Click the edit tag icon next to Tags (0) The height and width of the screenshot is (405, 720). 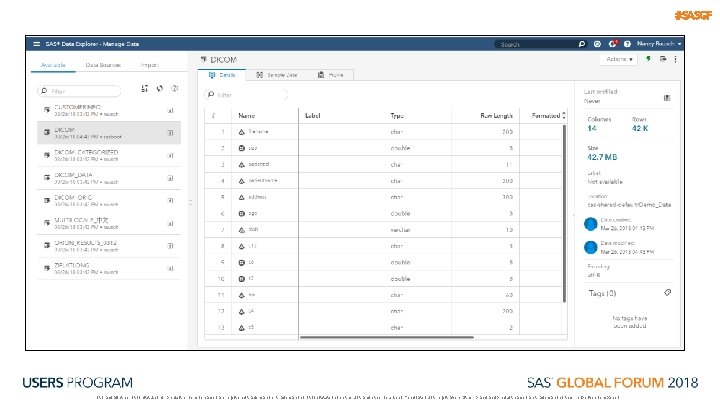point(668,293)
